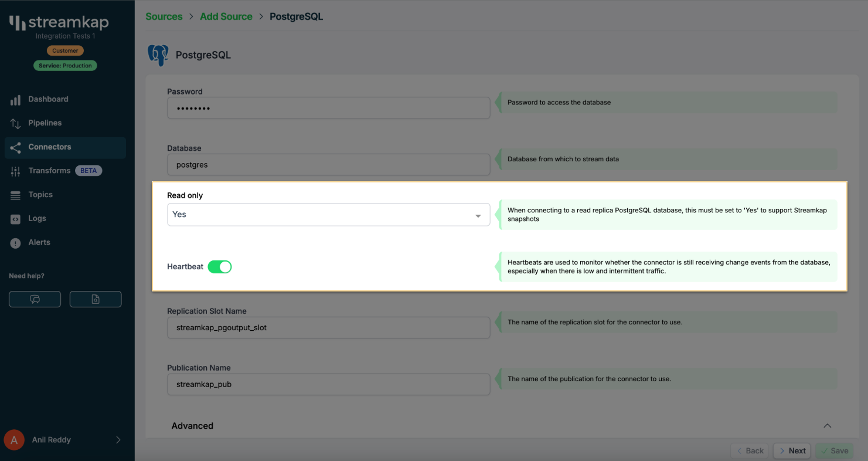Click the Dashboard bar chart icon
The width and height of the screenshot is (868, 461).
pyautogui.click(x=16, y=100)
